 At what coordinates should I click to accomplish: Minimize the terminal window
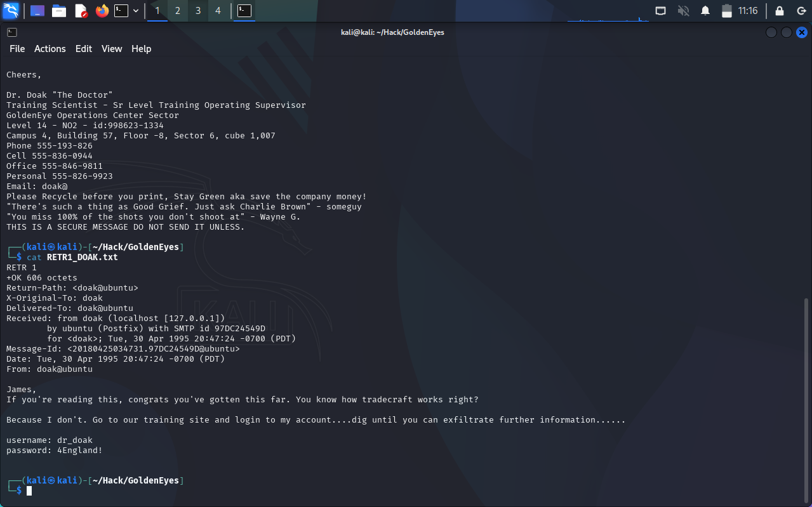pyautogui.click(x=771, y=32)
